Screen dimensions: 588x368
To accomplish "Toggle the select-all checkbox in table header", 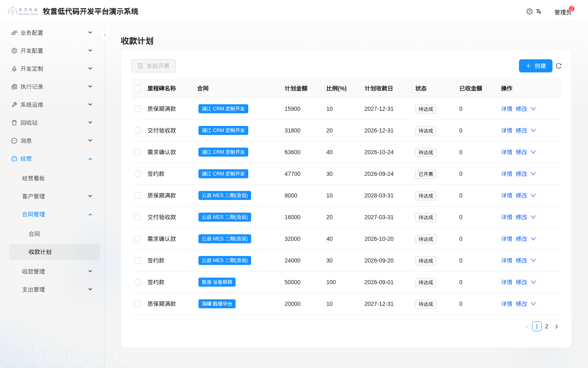I will pyautogui.click(x=138, y=88).
